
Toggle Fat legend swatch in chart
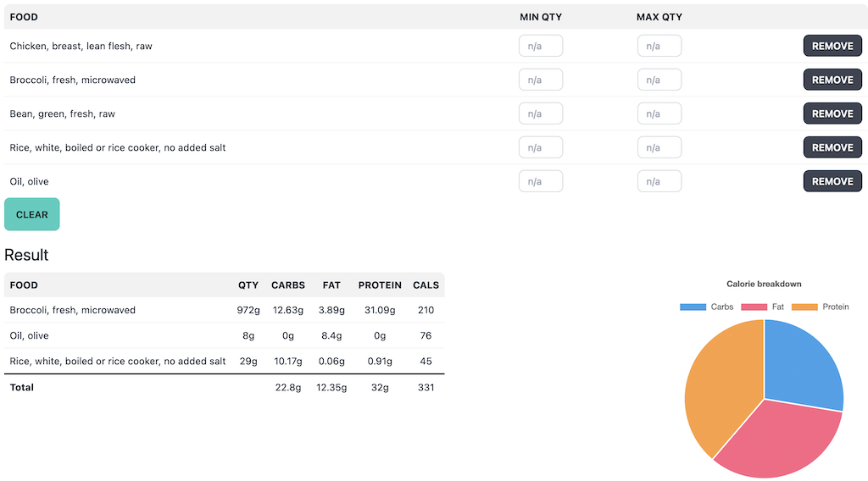[754, 307]
